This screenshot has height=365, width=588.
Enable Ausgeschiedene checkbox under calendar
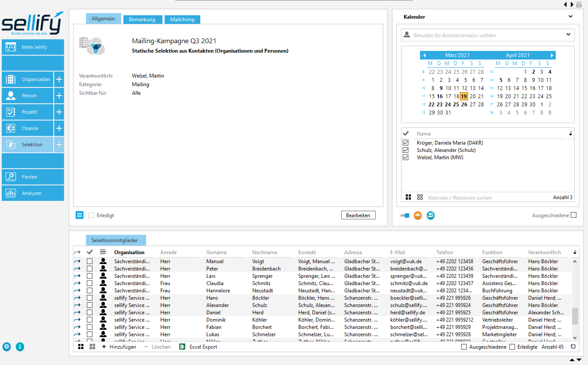coord(574,215)
